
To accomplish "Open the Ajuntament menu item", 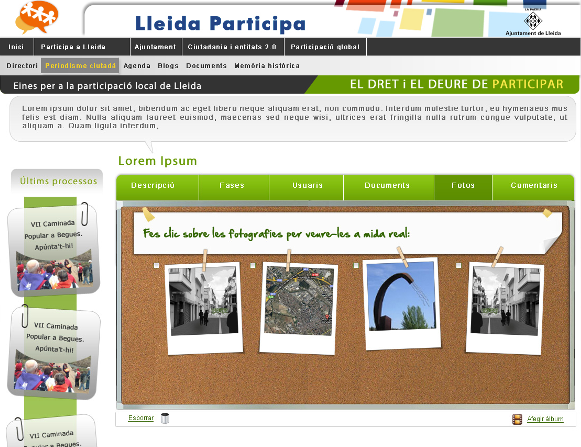I will (x=156, y=47).
